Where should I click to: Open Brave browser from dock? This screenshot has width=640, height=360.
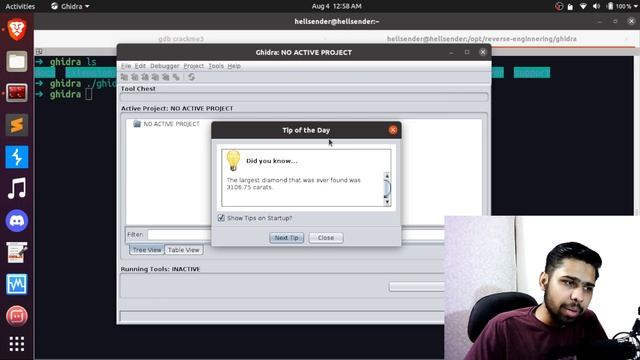(17, 30)
